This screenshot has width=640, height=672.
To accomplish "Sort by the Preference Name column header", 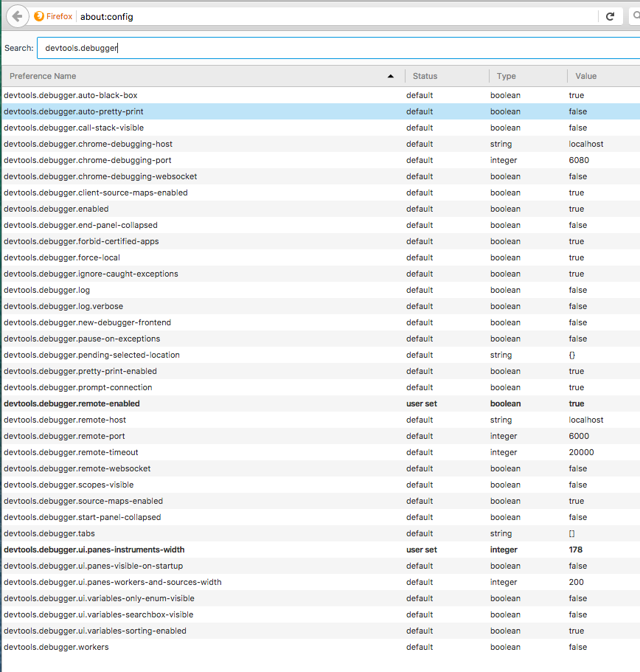I will (x=203, y=76).
